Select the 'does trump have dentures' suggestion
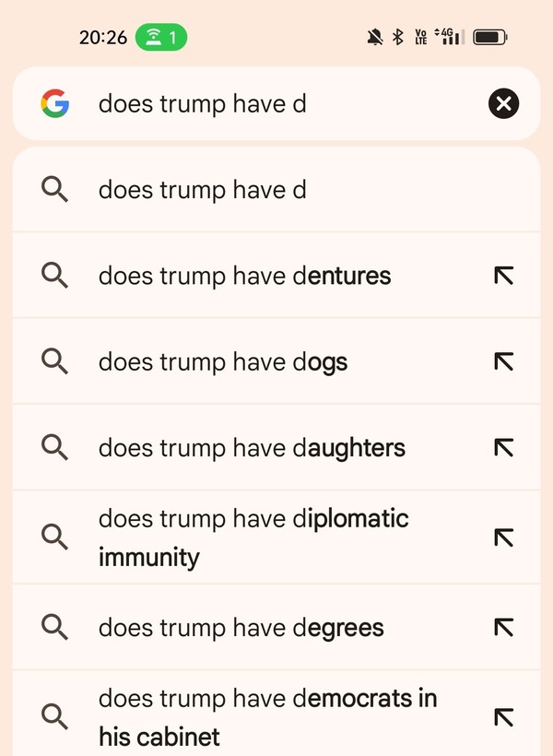The height and width of the screenshot is (756, 553). pyautogui.click(x=245, y=276)
